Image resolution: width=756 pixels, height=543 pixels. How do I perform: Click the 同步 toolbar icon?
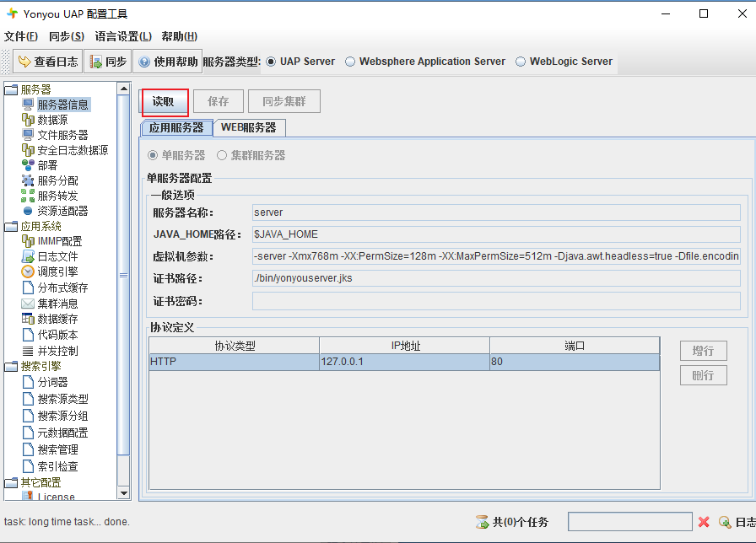[96, 62]
